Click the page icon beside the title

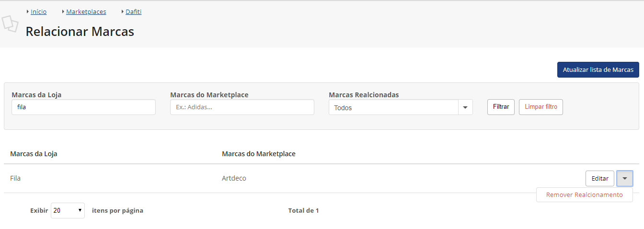click(x=10, y=23)
